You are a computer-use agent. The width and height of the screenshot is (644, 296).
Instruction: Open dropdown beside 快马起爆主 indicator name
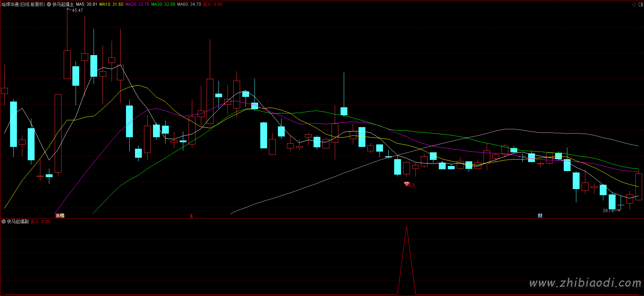coord(49,4)
